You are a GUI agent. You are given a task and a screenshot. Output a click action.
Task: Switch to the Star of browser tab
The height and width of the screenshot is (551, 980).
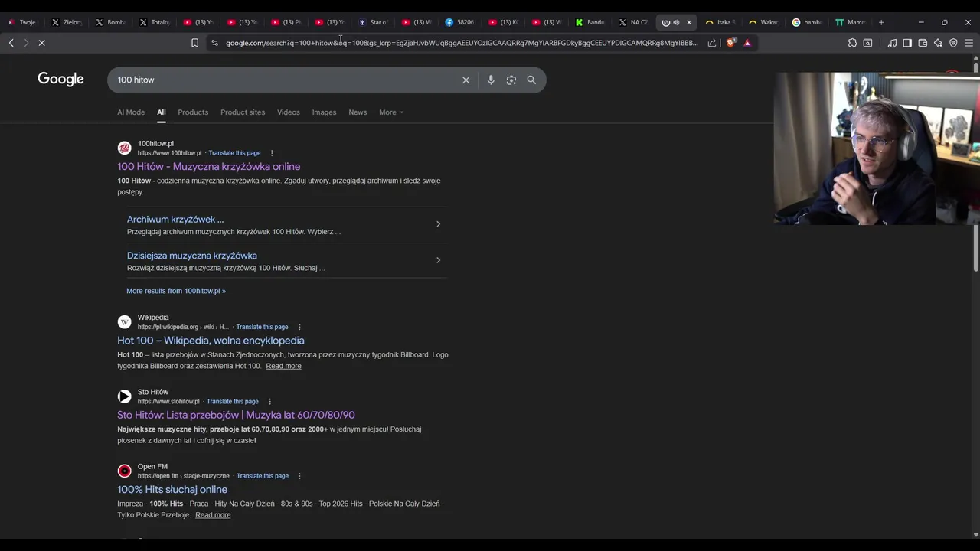pyautogui.click(x=374, y=22)
